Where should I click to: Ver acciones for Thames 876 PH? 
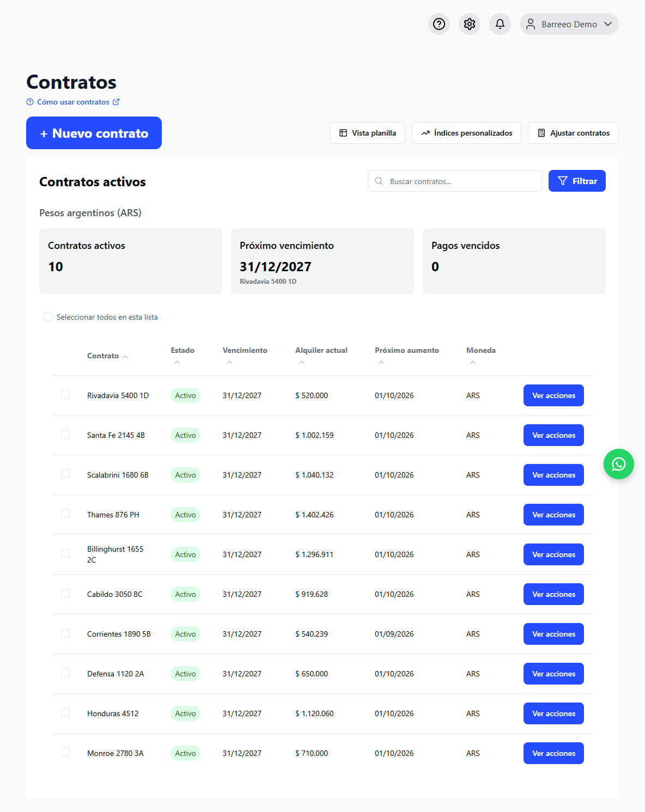(553, 515)
